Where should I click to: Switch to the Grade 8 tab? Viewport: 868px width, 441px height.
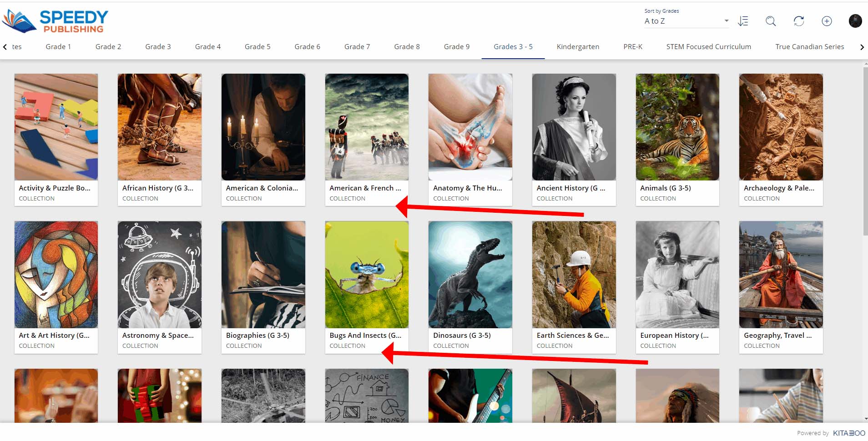[x=407, y=46]
